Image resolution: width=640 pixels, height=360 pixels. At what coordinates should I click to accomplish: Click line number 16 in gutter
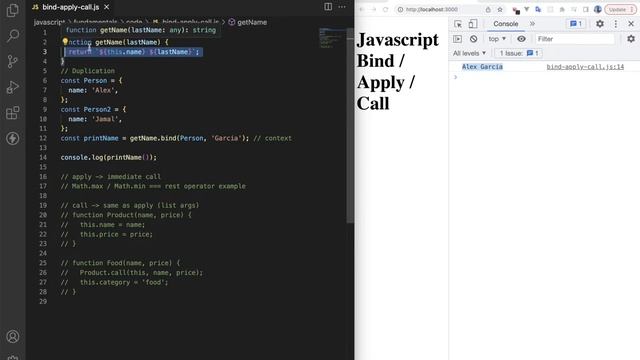tap(43, 176)
